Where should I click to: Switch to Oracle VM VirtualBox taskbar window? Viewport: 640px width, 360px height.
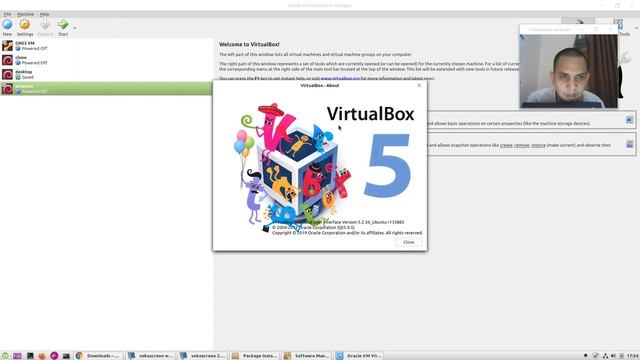(x=358, y=356)
